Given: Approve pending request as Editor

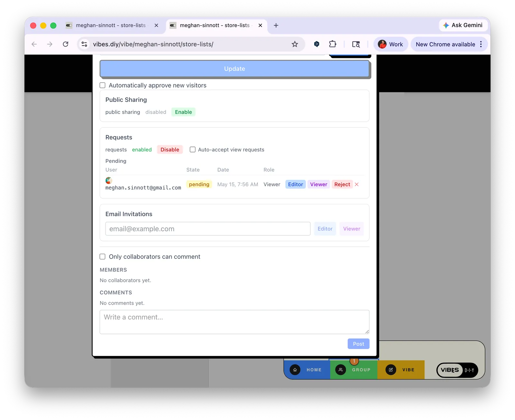Looking at the screenshot, I should pos(295,185).
